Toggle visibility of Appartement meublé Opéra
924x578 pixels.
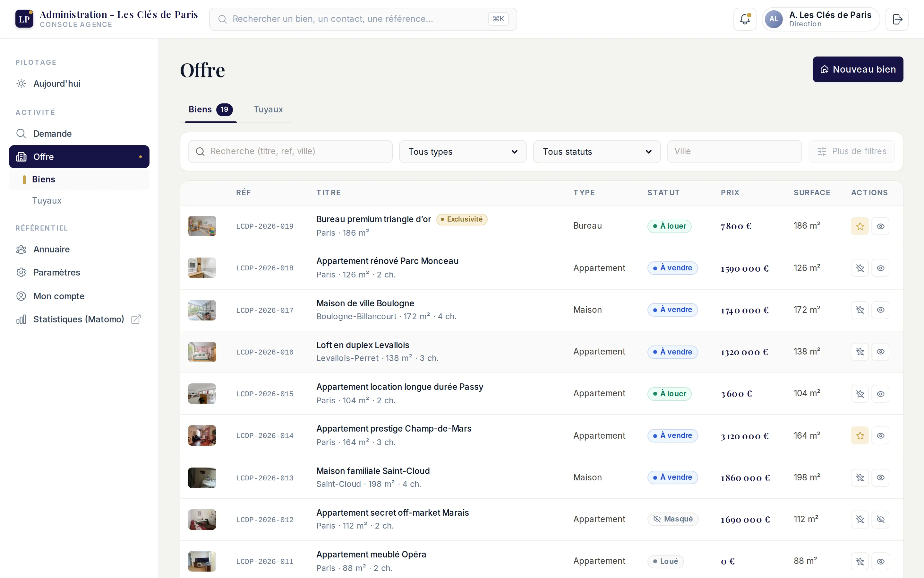(x=880, y=561)
